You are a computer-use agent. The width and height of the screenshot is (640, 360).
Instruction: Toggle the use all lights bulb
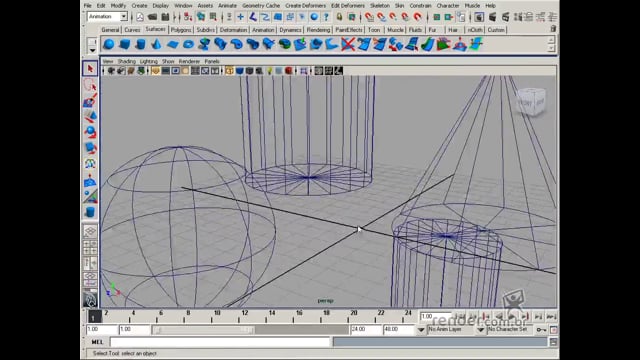(269, 71)
